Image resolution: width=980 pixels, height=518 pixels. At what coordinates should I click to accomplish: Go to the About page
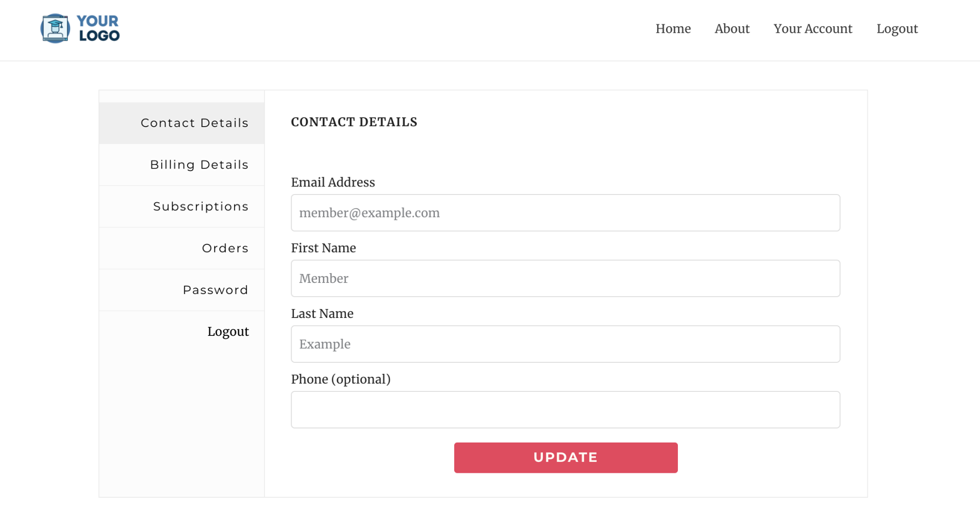coord(732,28)
